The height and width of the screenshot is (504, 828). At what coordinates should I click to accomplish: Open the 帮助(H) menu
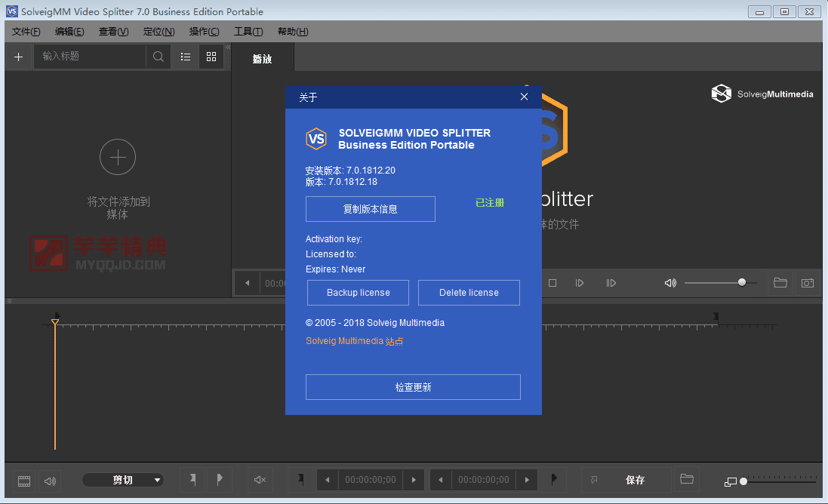click(x=293, y=32)
